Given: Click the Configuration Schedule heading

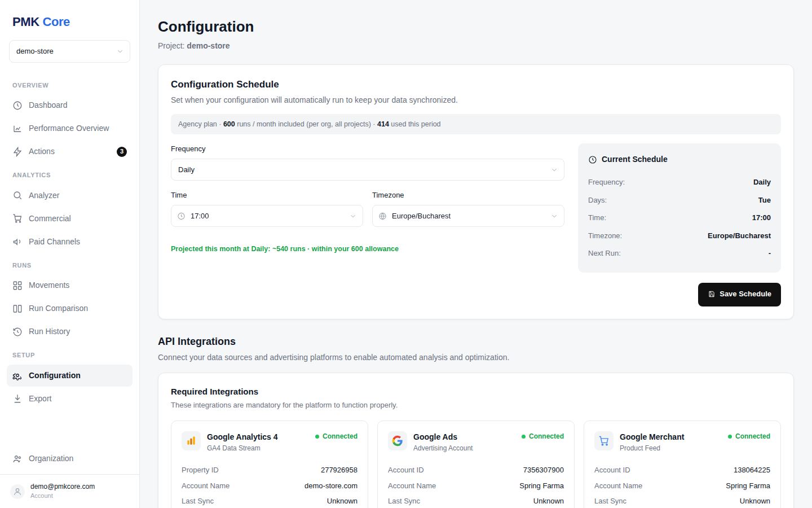Looking at the screenshot, I should pyautogui.click(x=225, y=85).
